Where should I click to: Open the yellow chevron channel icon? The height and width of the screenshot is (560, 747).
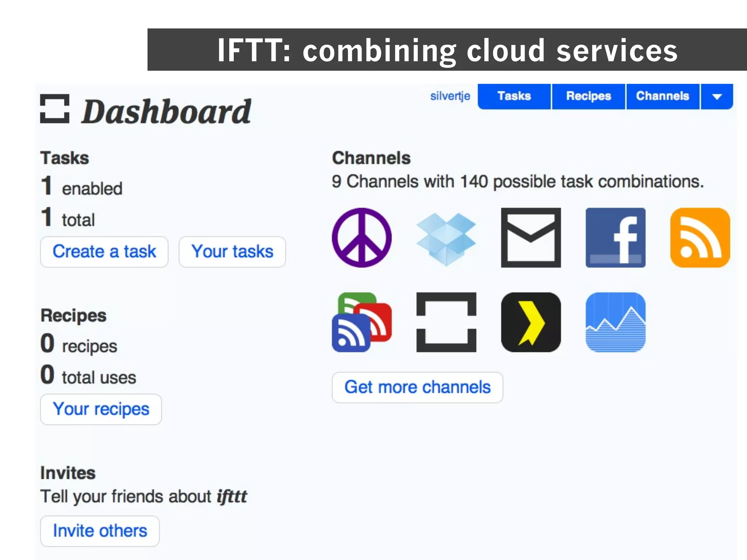531,322
